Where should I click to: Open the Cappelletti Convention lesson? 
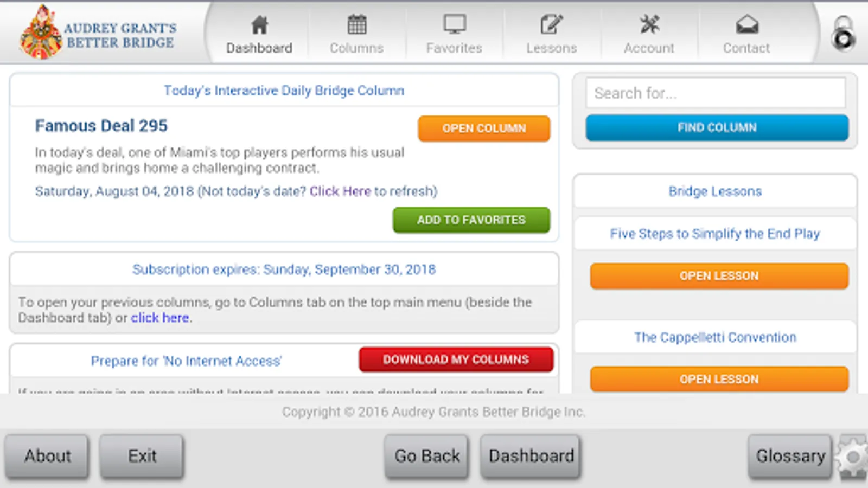coord(719,379)
